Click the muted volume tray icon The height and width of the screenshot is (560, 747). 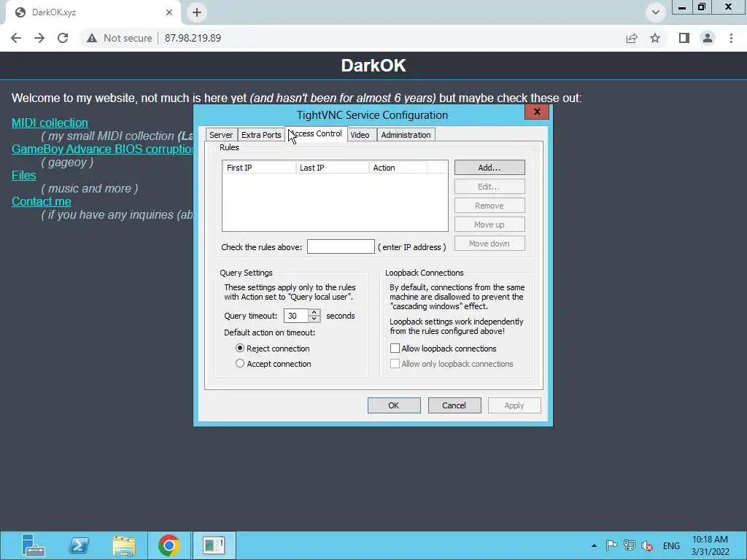tap(647, 545)
